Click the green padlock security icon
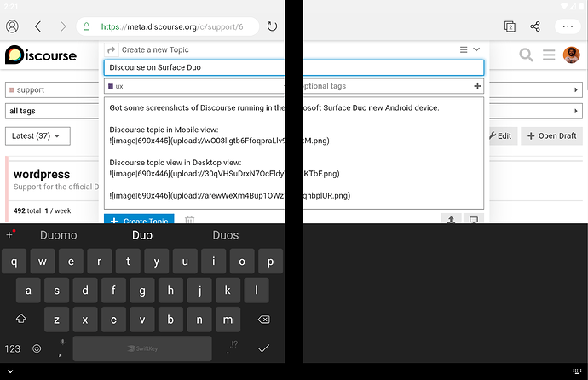Viewport: 588px width, 380px height. 87,26
